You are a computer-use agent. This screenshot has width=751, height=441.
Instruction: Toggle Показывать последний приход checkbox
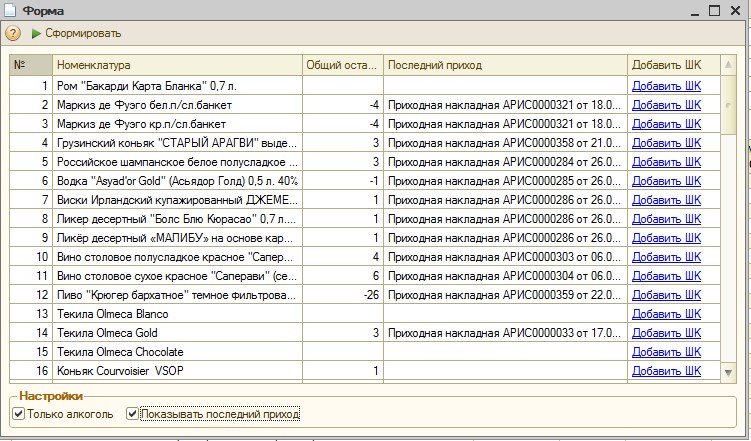pos(132,414)
